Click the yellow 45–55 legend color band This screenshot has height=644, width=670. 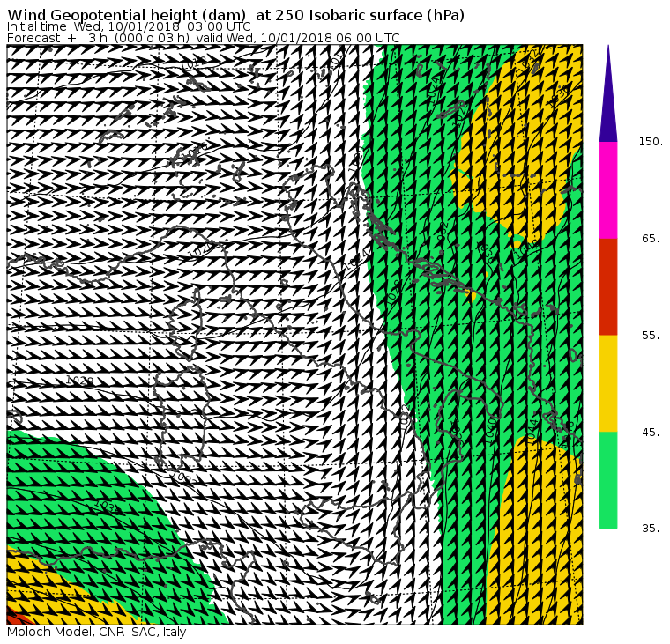coord(608,383)
